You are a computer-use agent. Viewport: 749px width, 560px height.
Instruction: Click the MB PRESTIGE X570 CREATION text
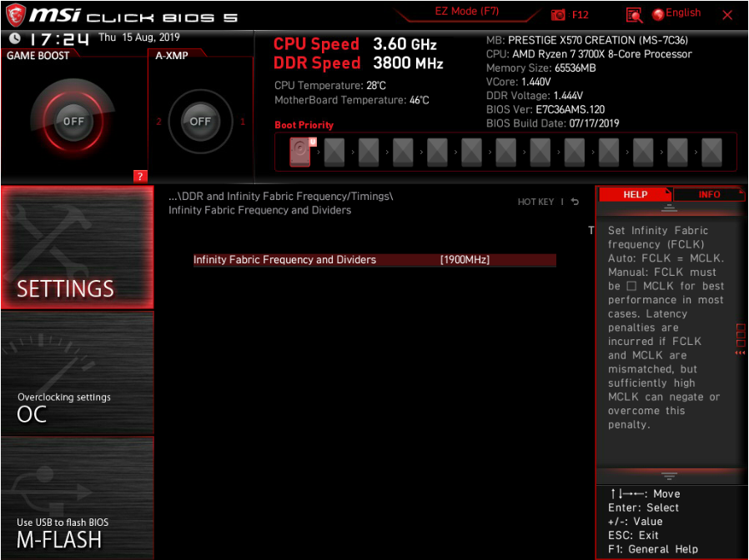(587, 40)
